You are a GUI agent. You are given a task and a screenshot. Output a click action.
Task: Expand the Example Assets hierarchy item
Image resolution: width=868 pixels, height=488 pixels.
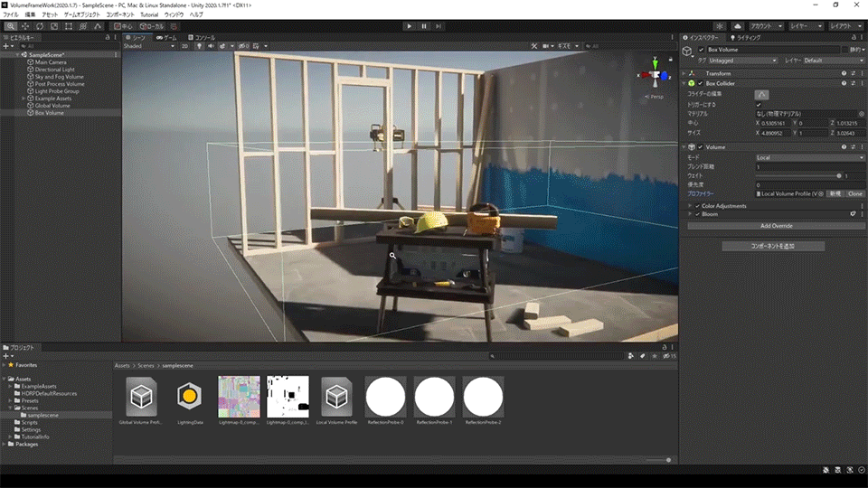coord(24,99)
